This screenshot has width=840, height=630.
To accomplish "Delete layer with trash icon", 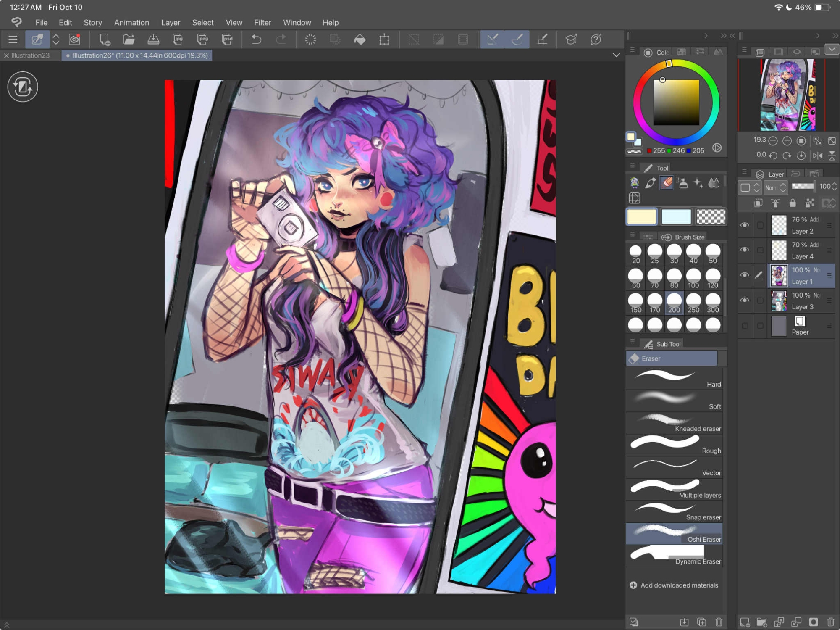I will 831,622.
